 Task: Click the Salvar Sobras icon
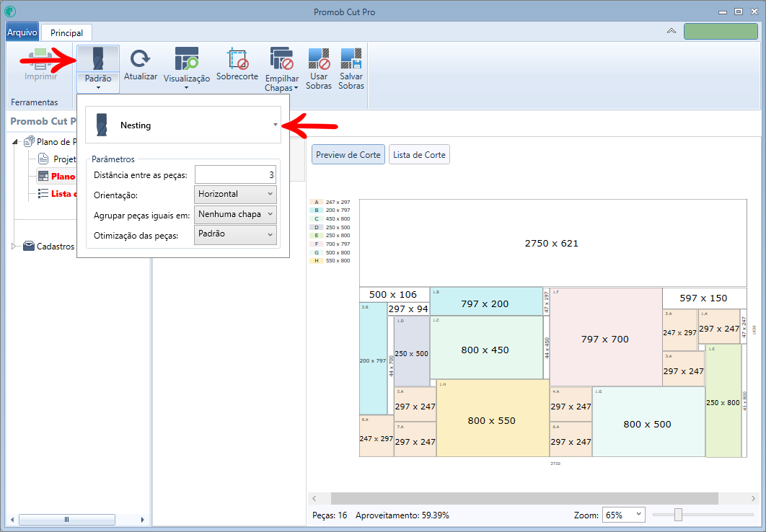click(x=351, y=58)
